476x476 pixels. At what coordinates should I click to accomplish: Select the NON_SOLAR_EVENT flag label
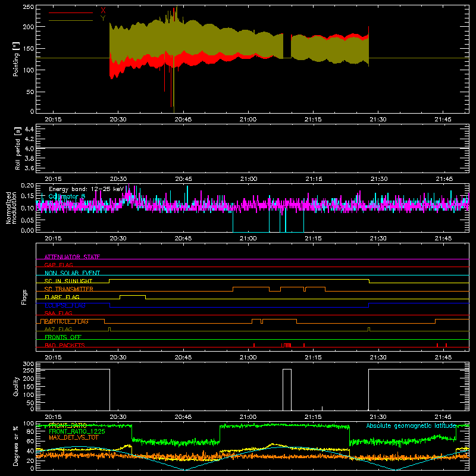click(72, 273)
